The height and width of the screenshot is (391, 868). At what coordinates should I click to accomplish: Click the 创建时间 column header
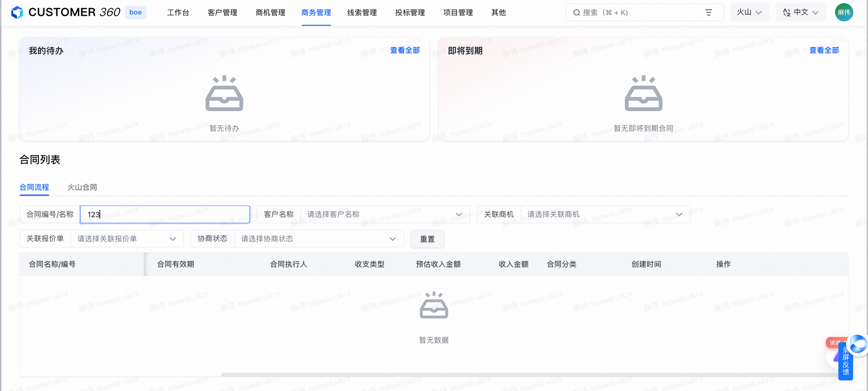[646, 264]
